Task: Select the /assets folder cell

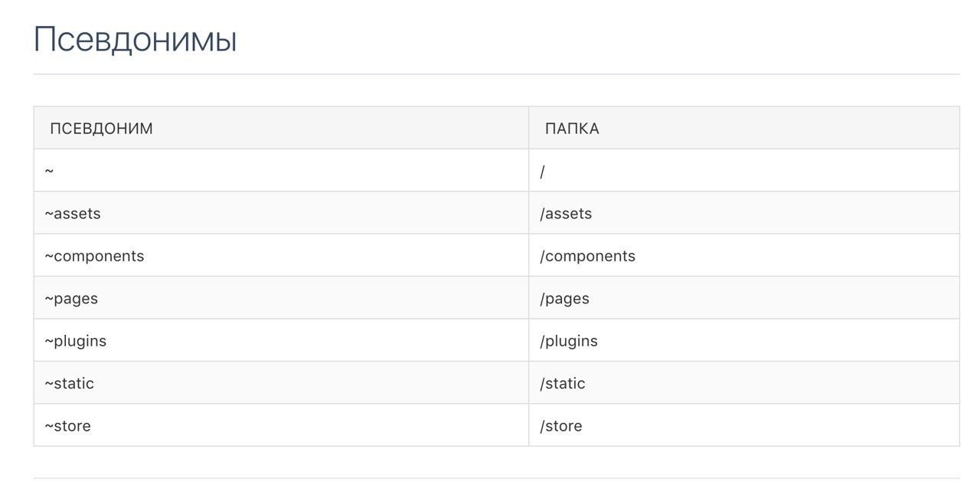Action: pyautogui.click(x=744, y=213)
